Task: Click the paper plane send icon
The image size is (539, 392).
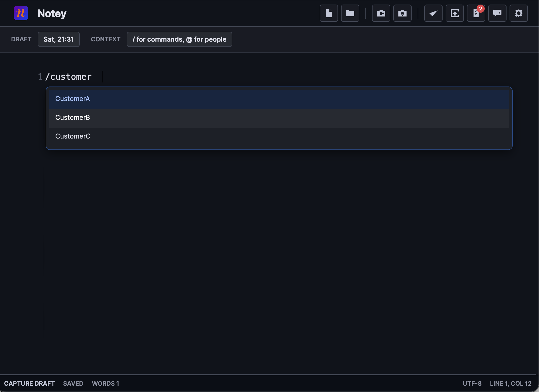Action: coord(433,13)
